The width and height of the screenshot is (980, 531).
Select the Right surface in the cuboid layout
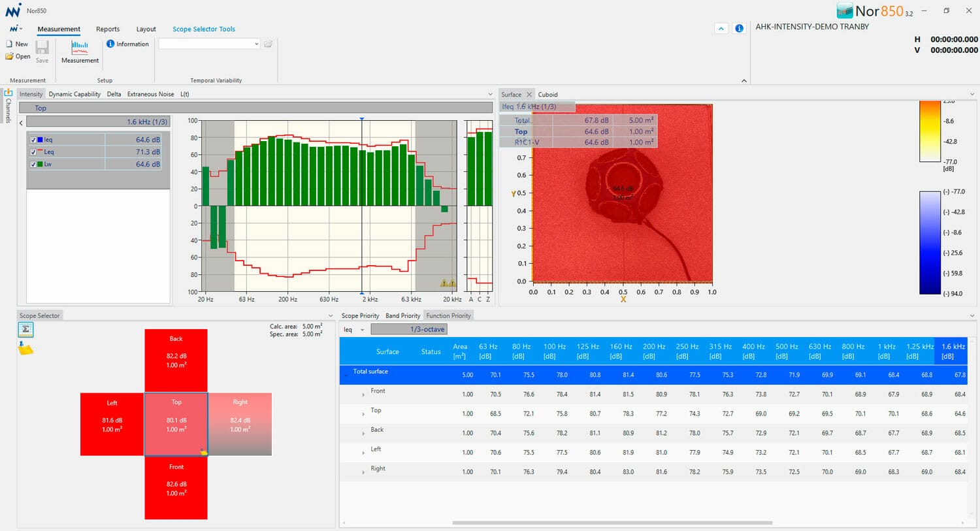tap(240, 423)
